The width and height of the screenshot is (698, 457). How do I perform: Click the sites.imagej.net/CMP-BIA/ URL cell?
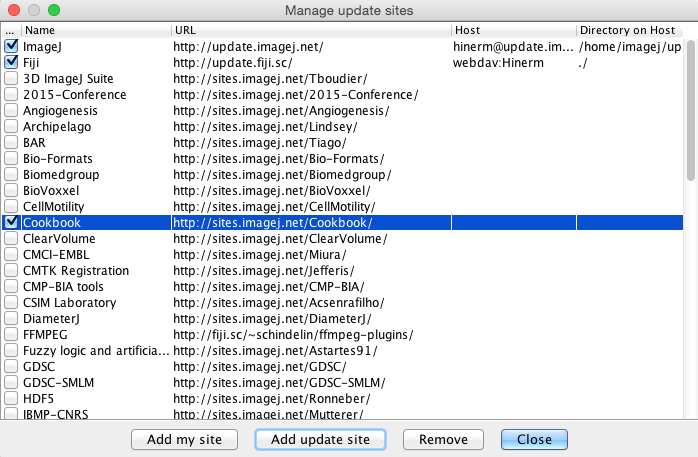coord(312,287)
